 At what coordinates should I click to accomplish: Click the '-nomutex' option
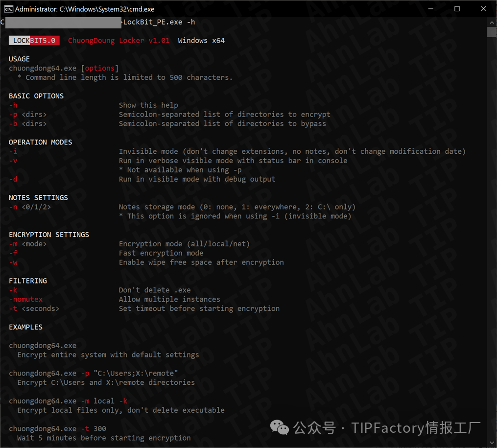click(x=25, y=300)
